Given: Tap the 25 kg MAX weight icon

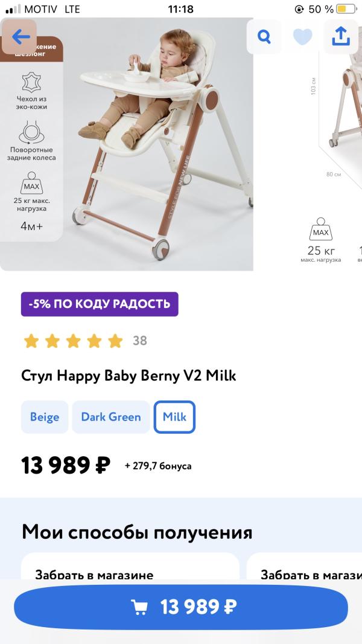Looking at the screenshot, I should (31, 183).
